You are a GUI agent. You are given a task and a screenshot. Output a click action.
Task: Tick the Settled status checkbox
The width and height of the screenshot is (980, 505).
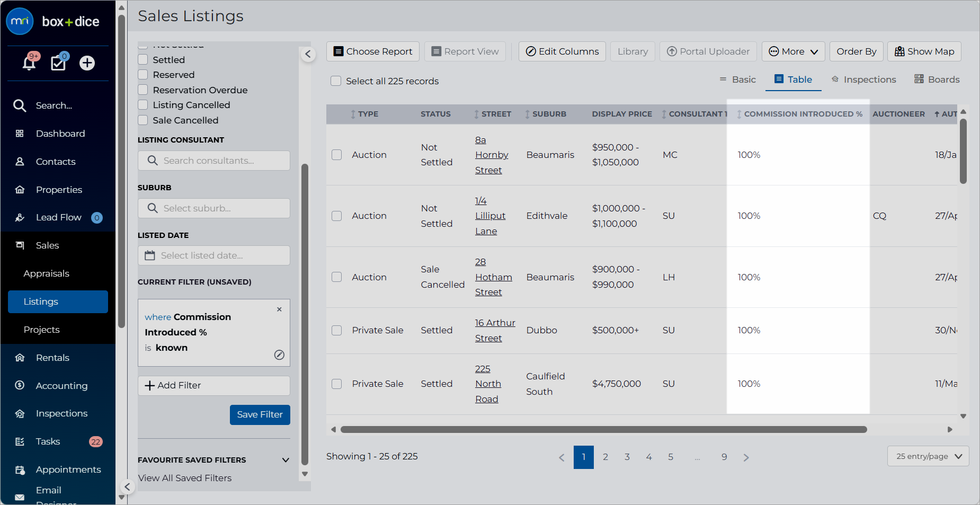142,60
